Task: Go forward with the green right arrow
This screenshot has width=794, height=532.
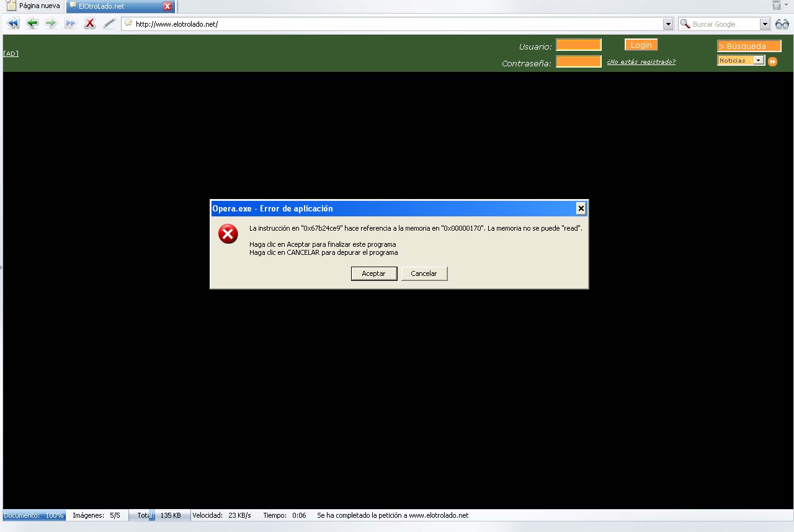Action: click(51, 24)
